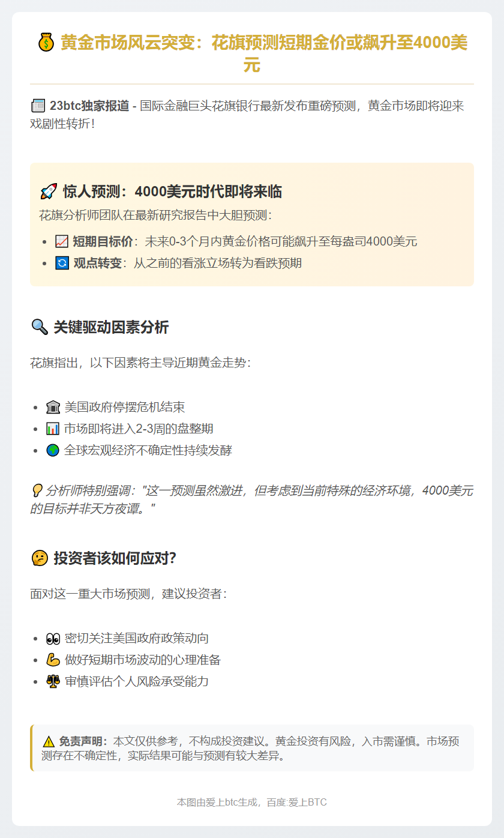Click the rising chart icon beside 短期目标价
This screenshot has width=504, height=838.
(62, 242)
